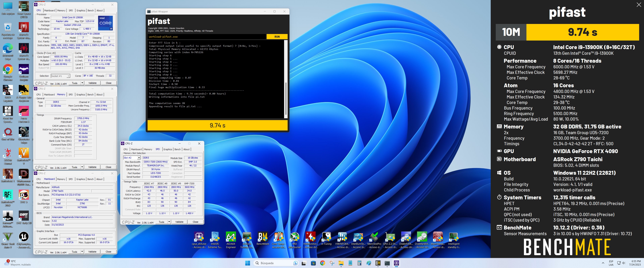Click the yellow RUN button in pifast Wrapper
This screenshot has width=644, height=268.
(277, 37)
